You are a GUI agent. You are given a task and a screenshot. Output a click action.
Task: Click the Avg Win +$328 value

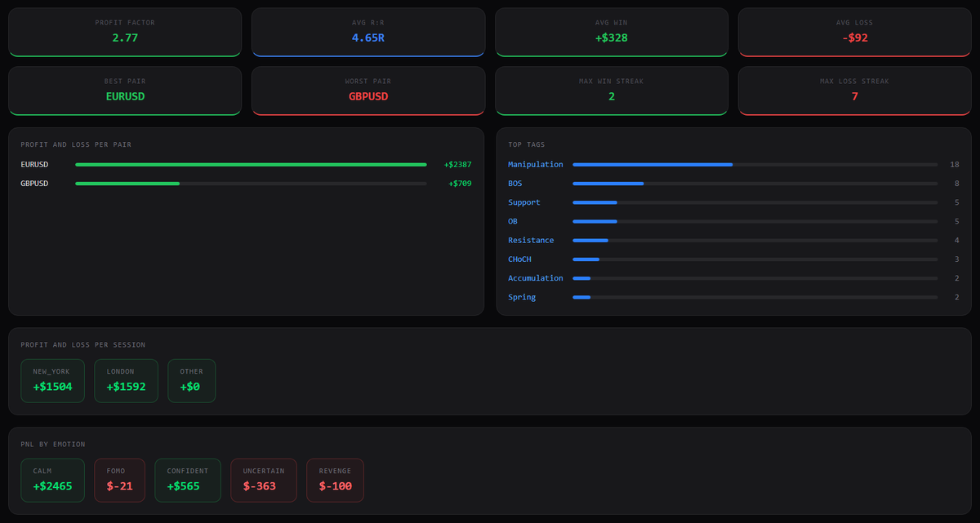click(x=611, y=38)
